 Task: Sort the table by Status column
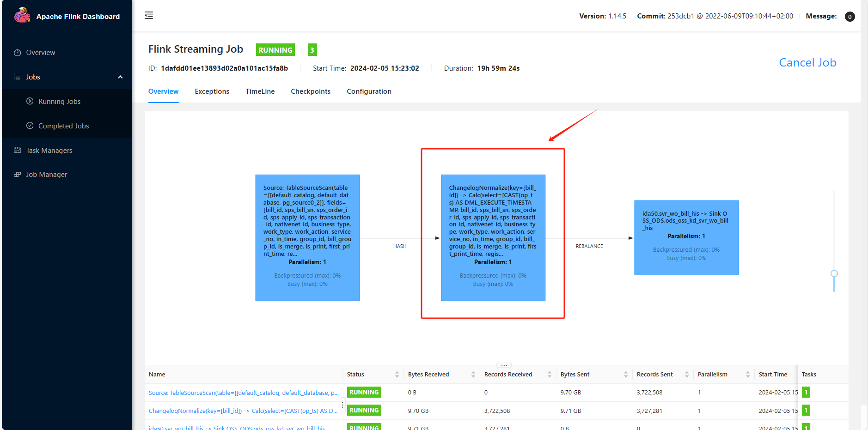pos(397,375)
